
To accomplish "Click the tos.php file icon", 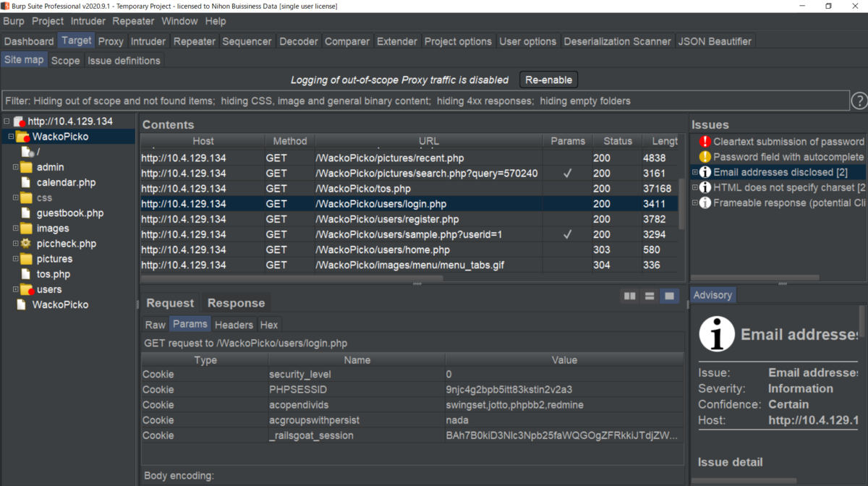I will tap(27, 273).
